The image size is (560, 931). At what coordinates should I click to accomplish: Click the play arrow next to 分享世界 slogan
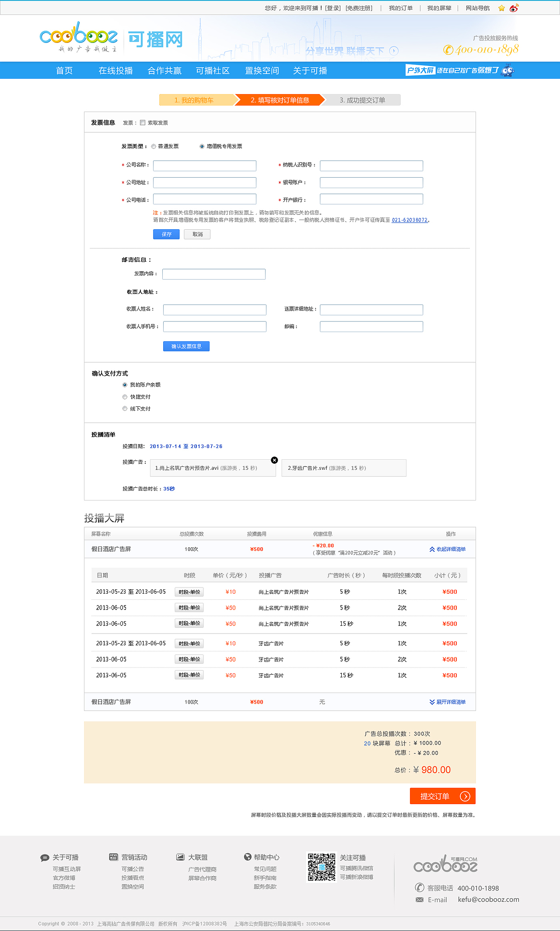[x=394, y=51]
